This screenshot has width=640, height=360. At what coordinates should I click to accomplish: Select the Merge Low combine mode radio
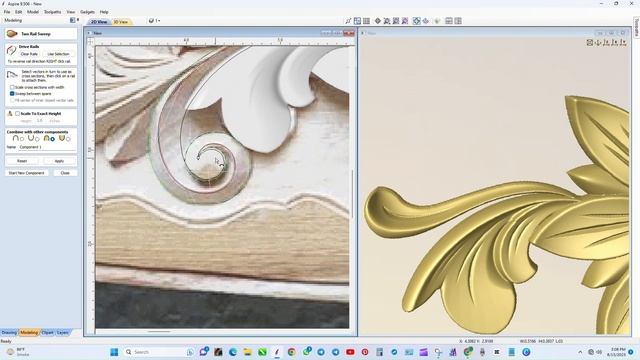[x=68, y=139]
